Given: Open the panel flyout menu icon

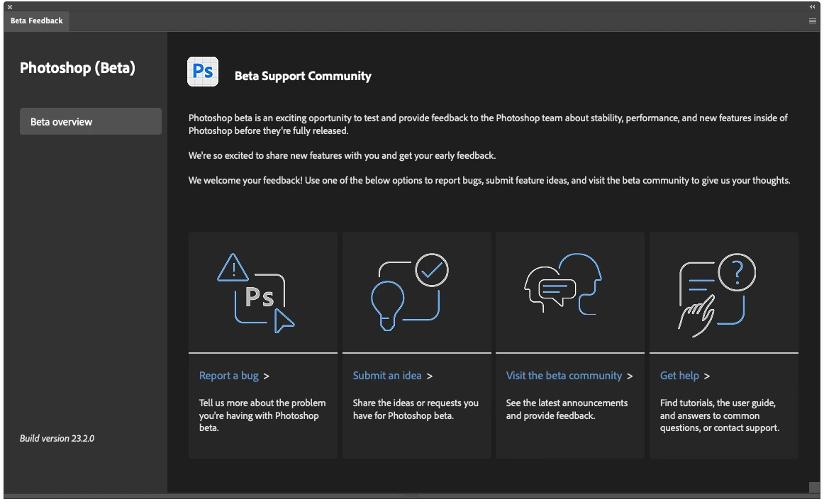Looking at the screenshot, I should (x=813, y=21).
